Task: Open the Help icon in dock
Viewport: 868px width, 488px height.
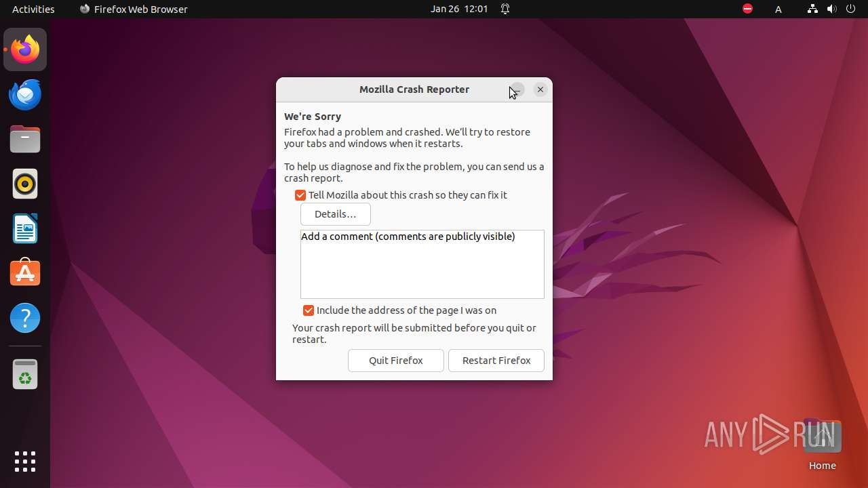Action: coord(25,318)
